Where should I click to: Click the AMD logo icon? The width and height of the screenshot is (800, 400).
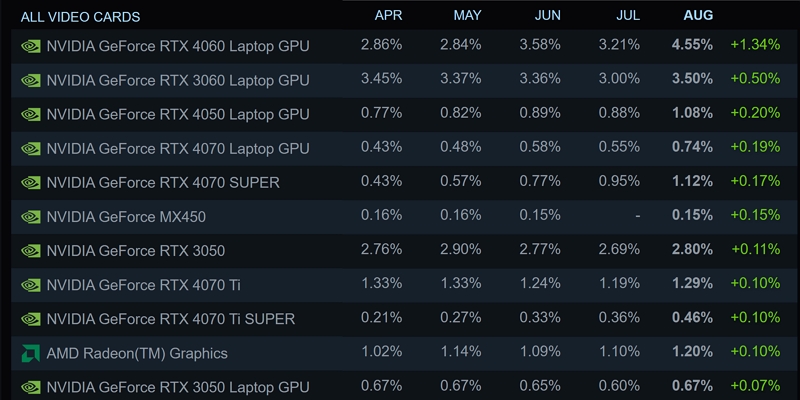point(30,353)
